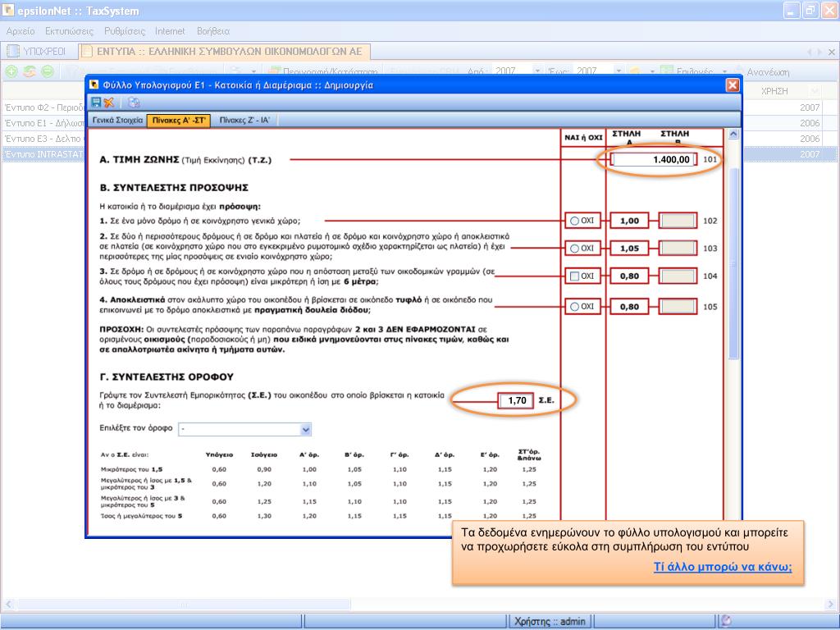Click the 'Από' year field showing 2007
Screen dimensions: 840x630
pyautogui.click(x=513, y=71)
